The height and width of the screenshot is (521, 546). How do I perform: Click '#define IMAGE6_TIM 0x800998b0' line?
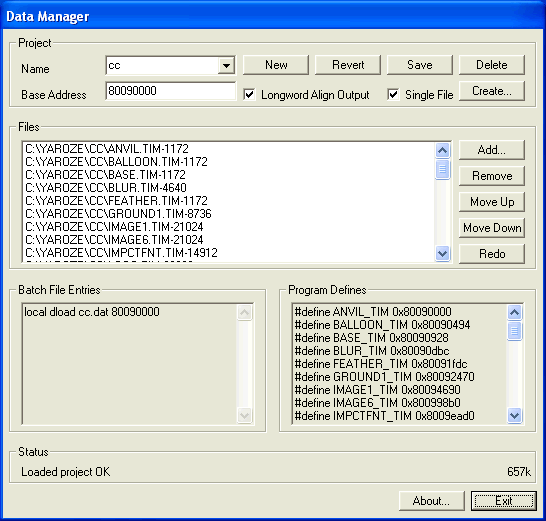click(377, 403)
